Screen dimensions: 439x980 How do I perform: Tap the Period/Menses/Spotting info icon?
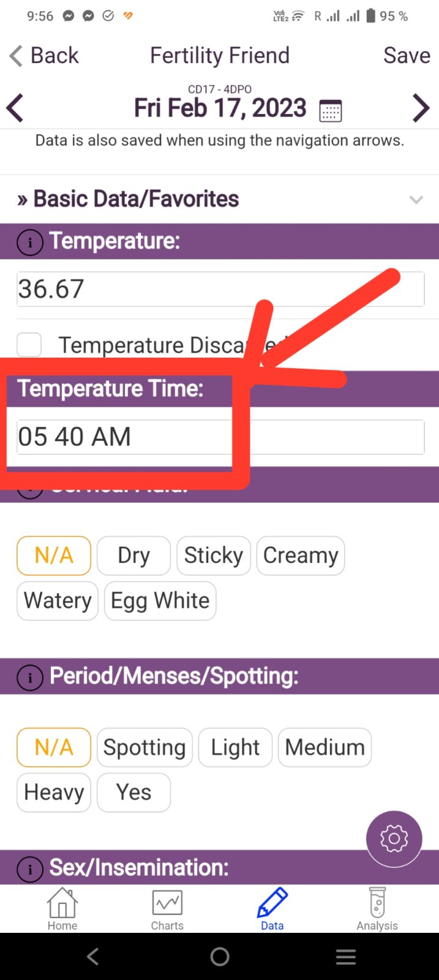pos(30,677)
